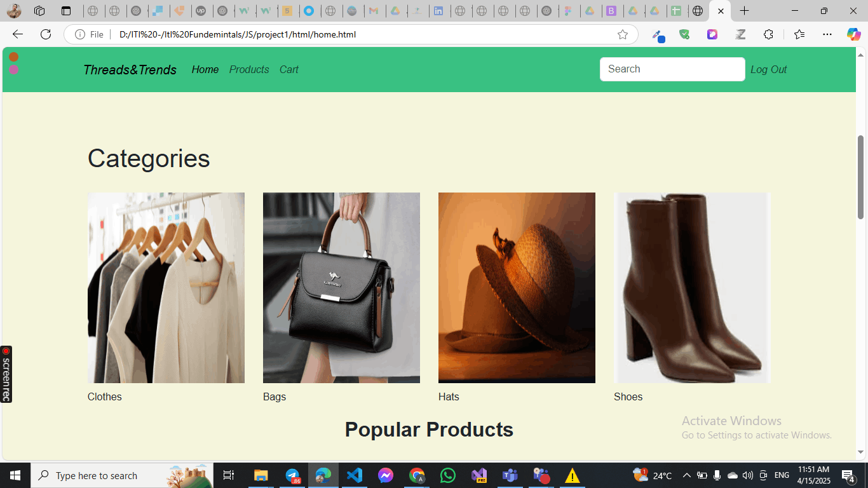The image size is (868, 488).
Task: Open the tab actions menu button
Action: click(66, 11)
